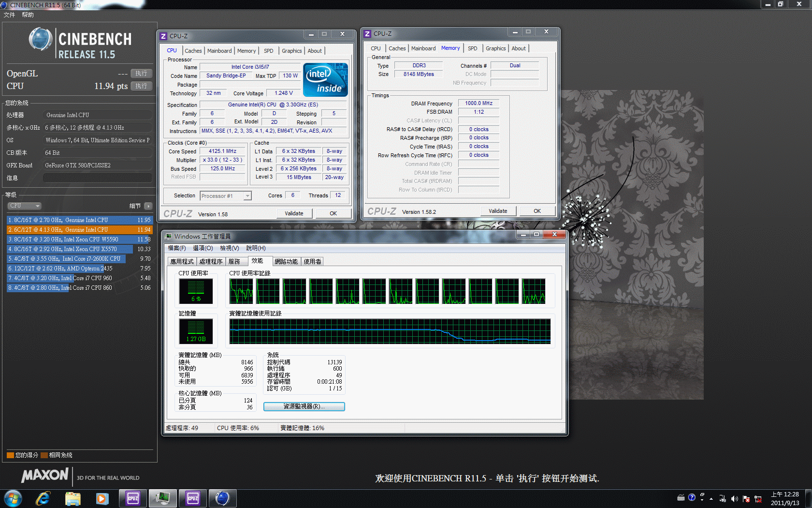Show hidden tray icons arrow
812x508 pixels.
(711, 498)
